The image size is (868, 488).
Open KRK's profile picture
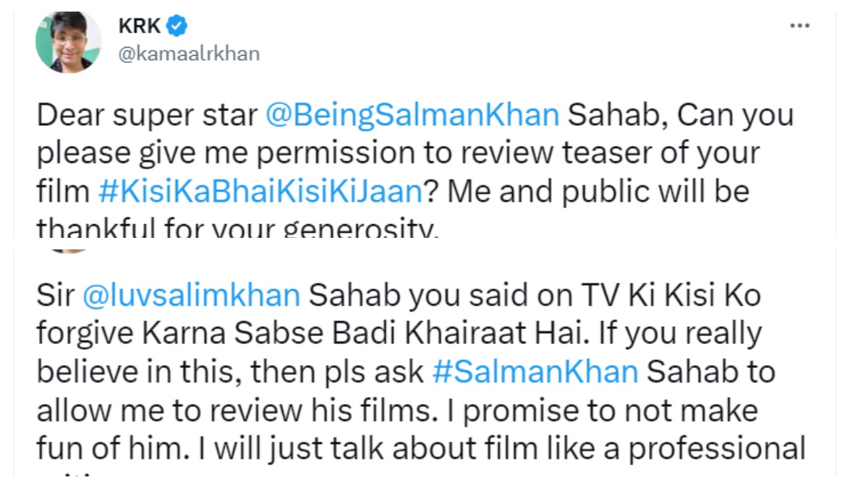68,42
